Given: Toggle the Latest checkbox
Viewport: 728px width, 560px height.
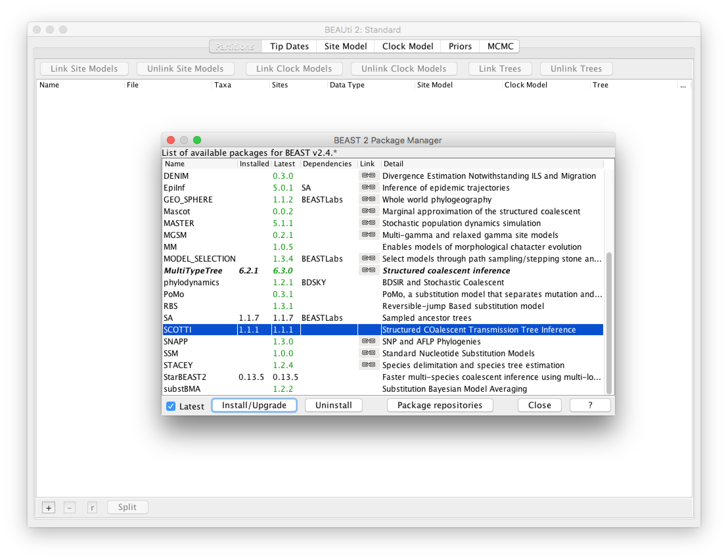Looking at the screenshot, I should click(x=171, y=406).
